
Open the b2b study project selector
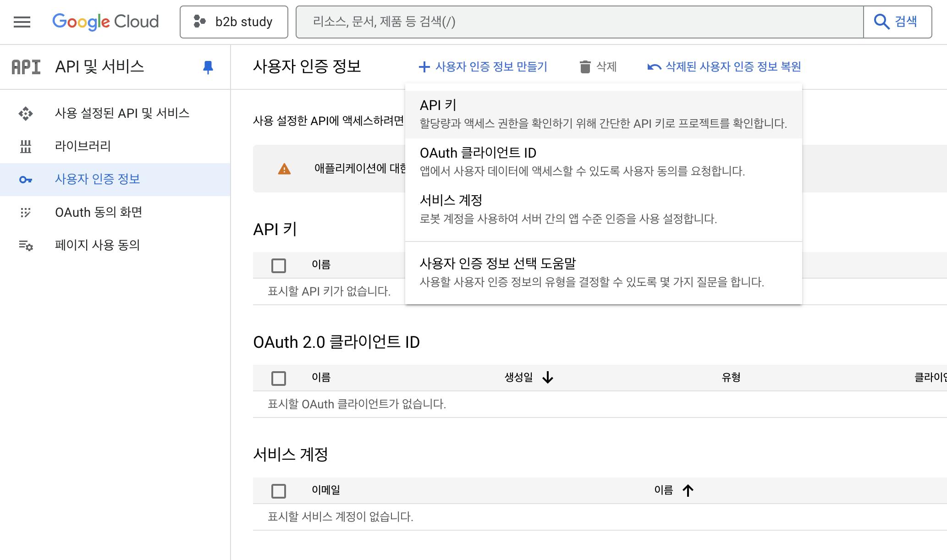(x=234, y=22)
